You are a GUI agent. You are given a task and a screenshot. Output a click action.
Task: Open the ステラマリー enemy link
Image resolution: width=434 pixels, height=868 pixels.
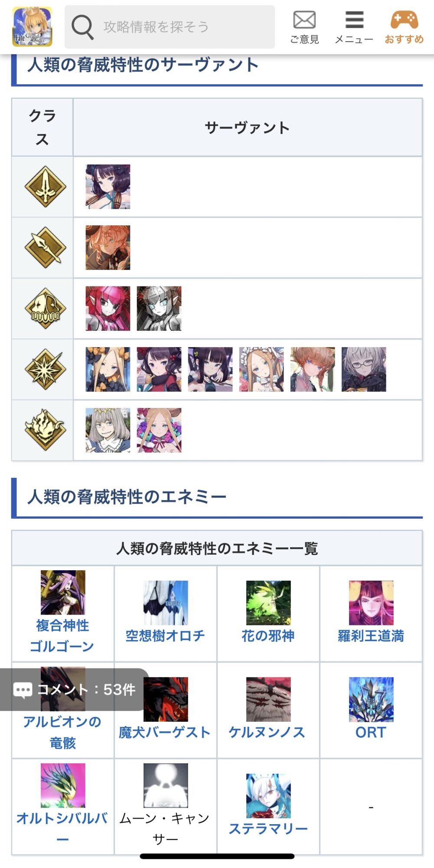(x=268, y=829)
